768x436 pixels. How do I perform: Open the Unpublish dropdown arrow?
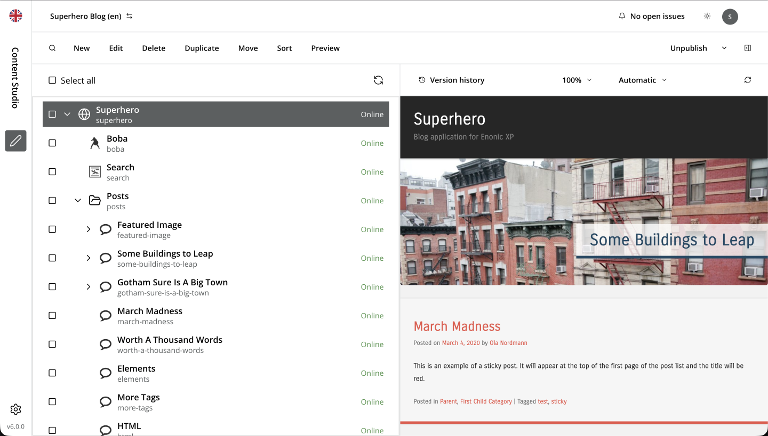[724, 48]
